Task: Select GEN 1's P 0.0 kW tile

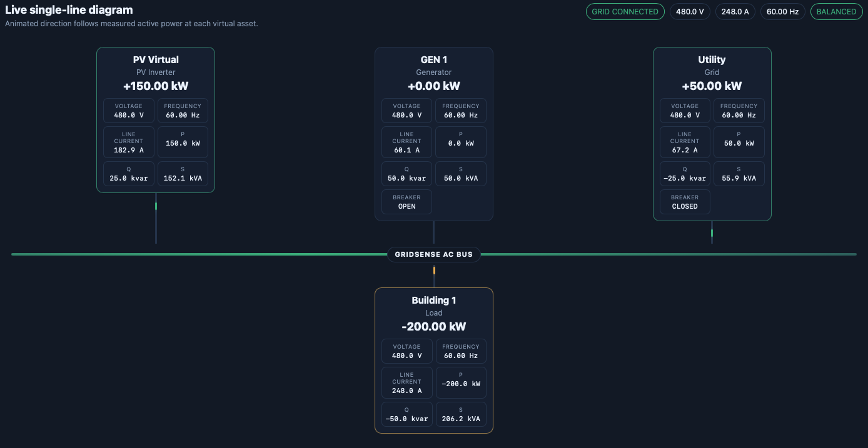Action: [461, 142]
